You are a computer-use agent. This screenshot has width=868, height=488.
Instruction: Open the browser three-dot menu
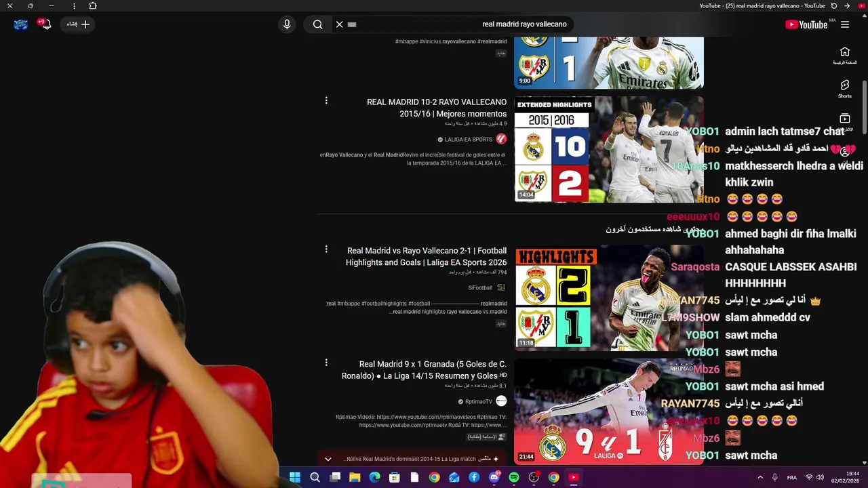[74, 5]
